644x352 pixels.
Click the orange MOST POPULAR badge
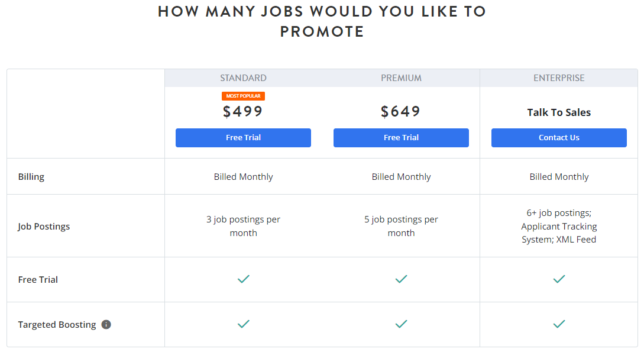243,96
